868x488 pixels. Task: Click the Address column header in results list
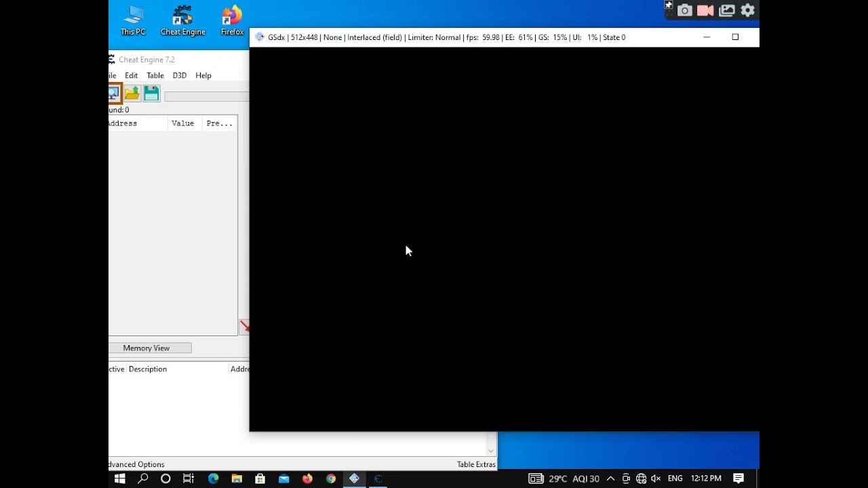[138, 123]
